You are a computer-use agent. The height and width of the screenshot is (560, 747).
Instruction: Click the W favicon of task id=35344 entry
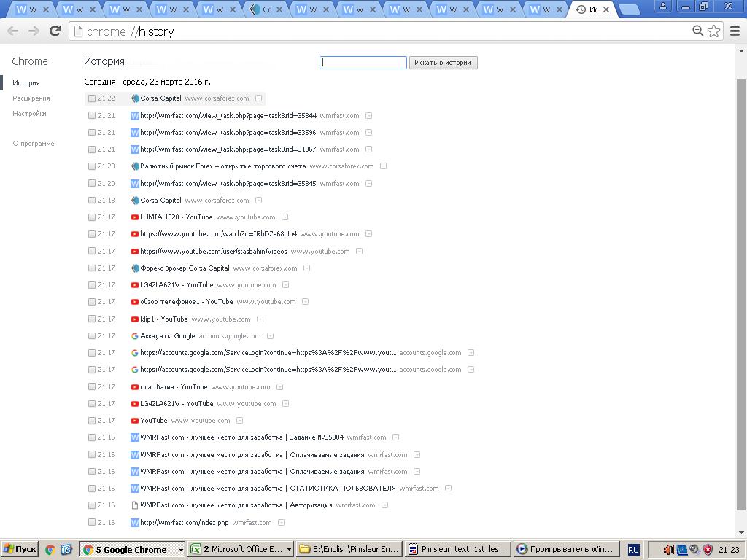click(135, 116)
